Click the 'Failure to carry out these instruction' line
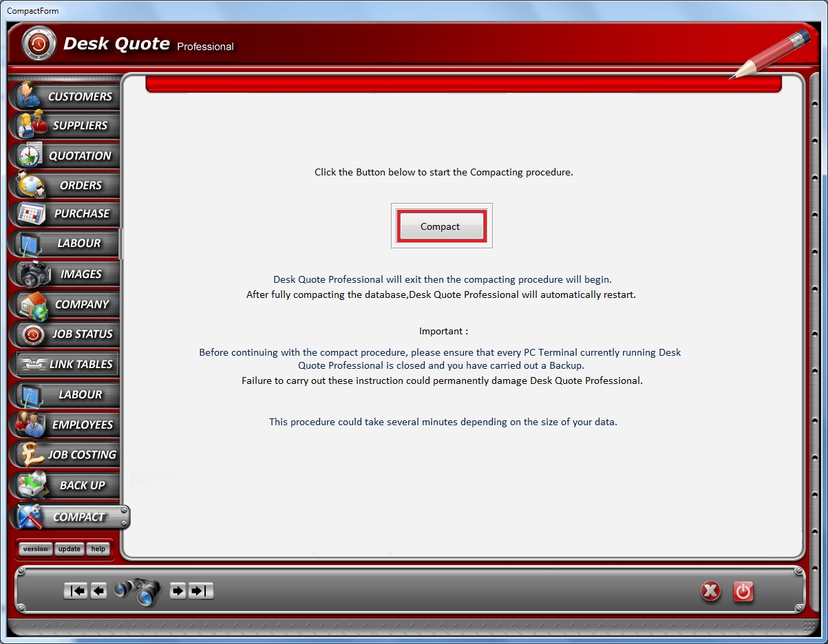 442,380
